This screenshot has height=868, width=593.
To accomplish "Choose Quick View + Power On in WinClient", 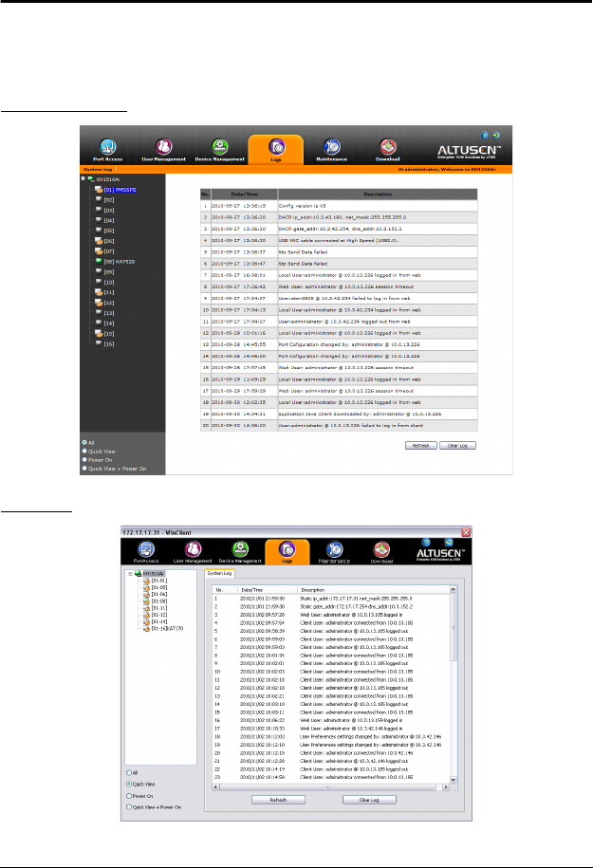I will (129, 807).
